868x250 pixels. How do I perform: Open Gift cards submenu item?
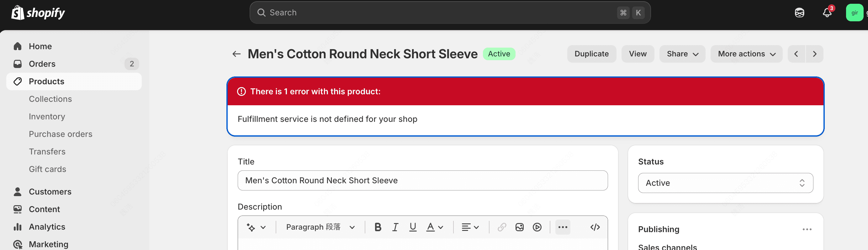pos(48,169)
